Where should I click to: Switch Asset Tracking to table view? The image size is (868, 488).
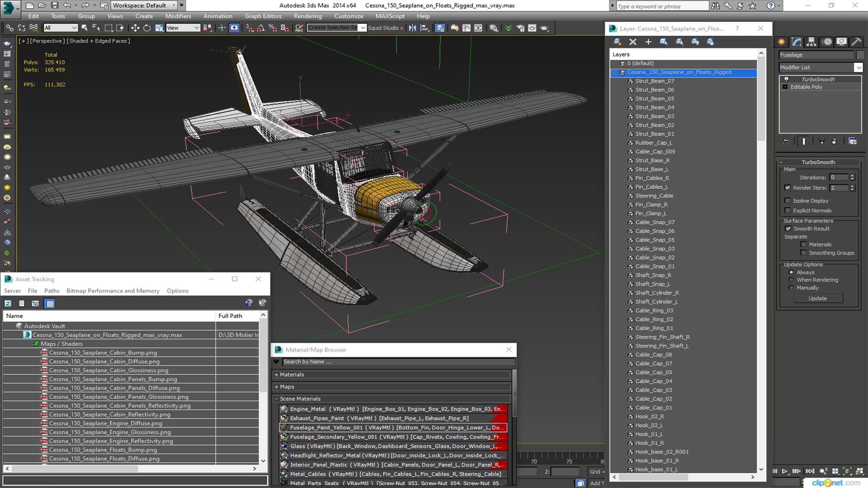[x=50, y=304]
